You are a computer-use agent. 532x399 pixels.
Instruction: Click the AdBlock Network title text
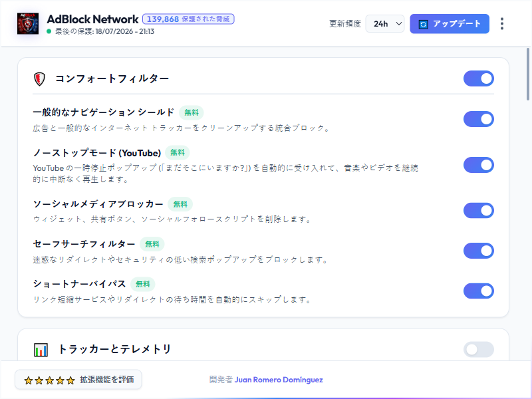(x=92, y=19)
